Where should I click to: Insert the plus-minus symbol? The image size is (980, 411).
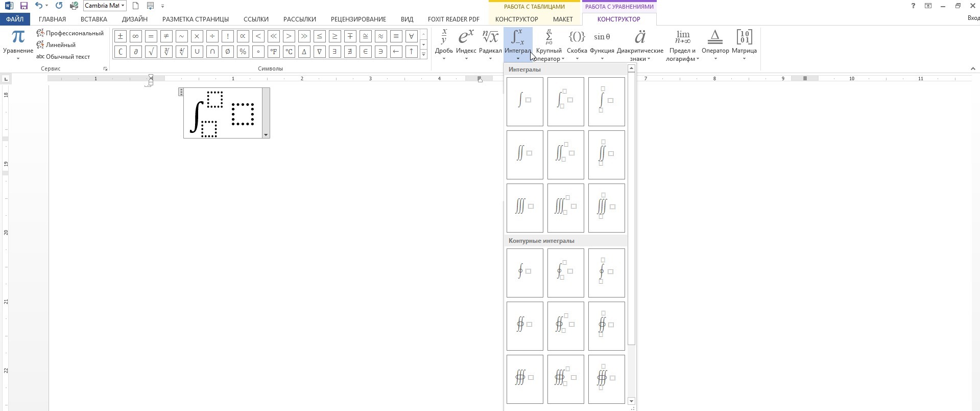click(120, 36)
